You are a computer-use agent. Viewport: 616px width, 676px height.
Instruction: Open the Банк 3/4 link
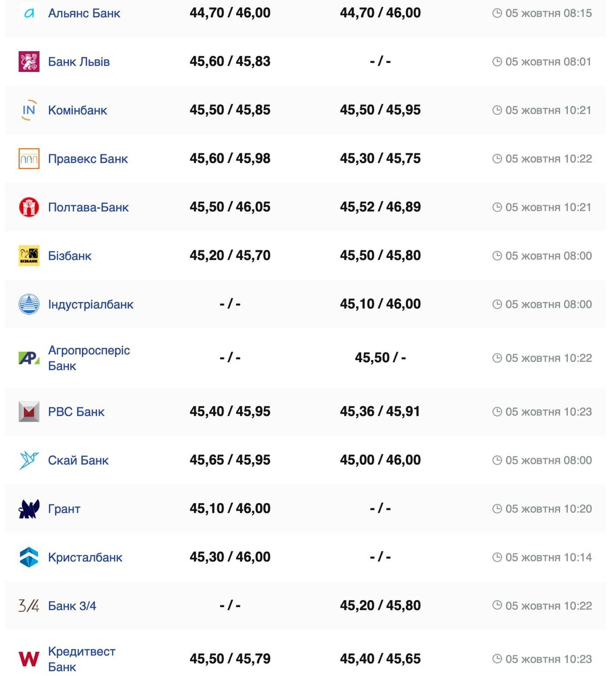(x=72, y=606)
